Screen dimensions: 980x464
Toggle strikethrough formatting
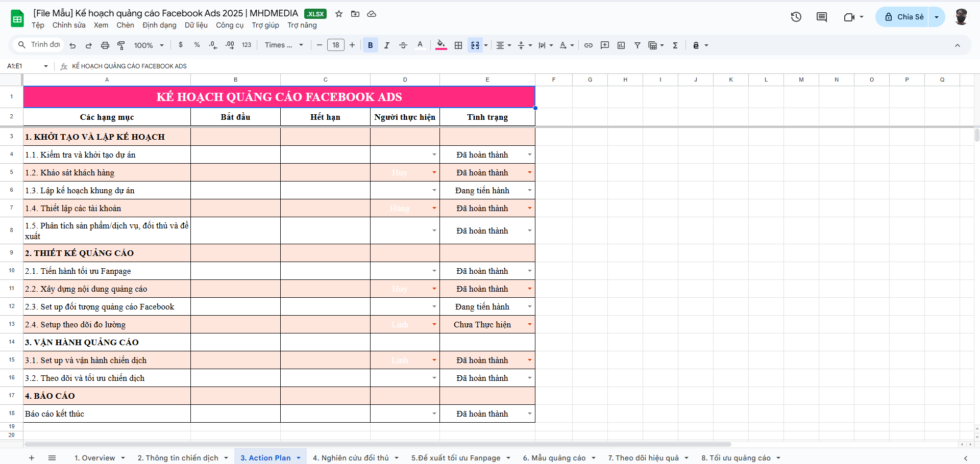click(x=403, y=45)
